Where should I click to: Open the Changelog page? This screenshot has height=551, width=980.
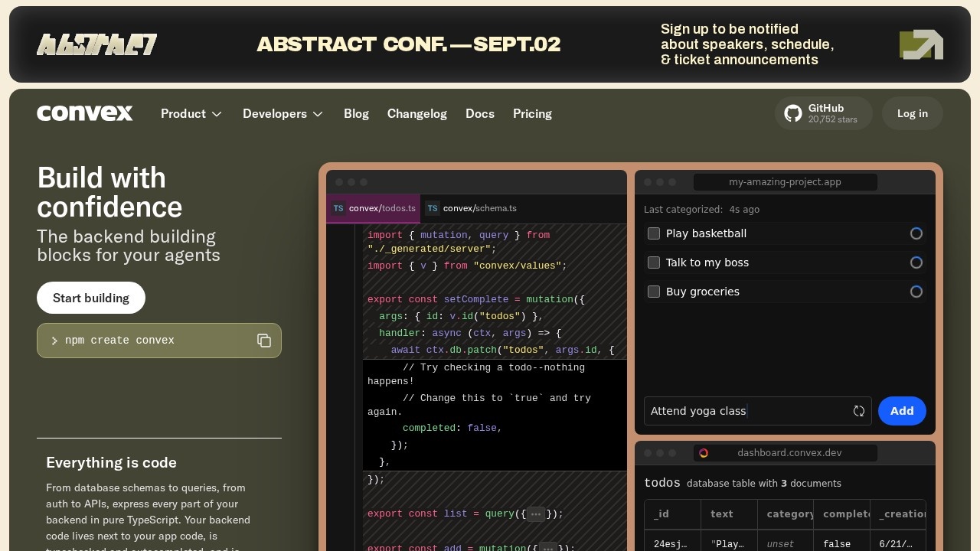(417, 113)
